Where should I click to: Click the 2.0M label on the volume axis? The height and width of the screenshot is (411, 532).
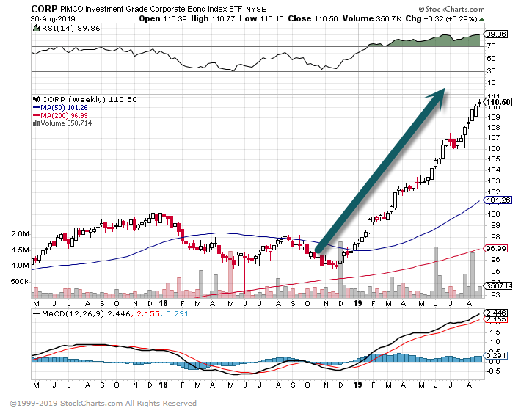21,234
